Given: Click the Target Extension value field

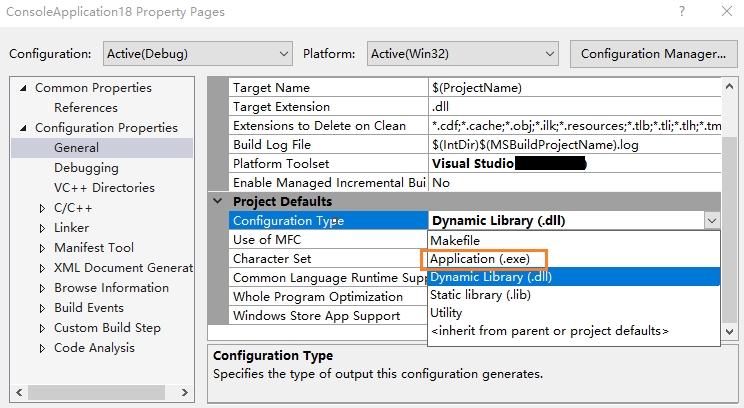Looking at the screenshot, I should [575, 107].
